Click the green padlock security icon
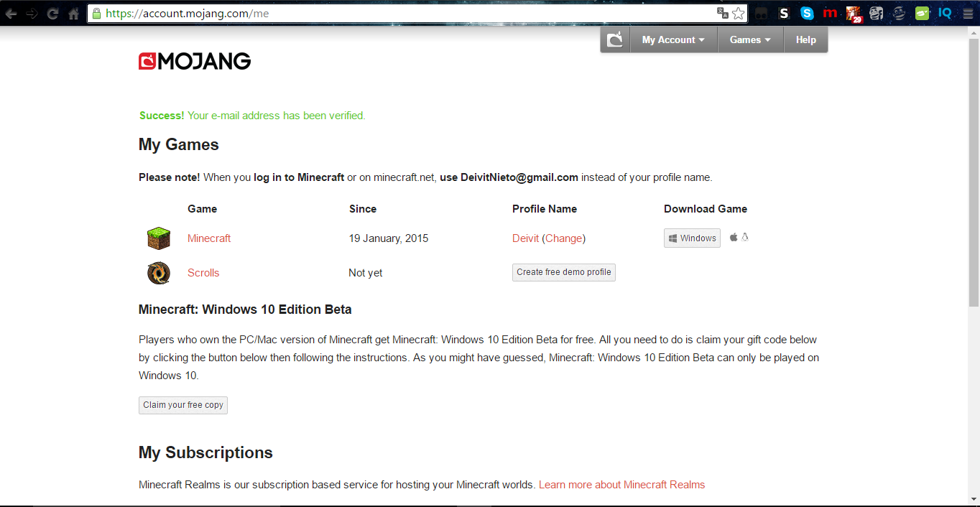 pos(96,13)
